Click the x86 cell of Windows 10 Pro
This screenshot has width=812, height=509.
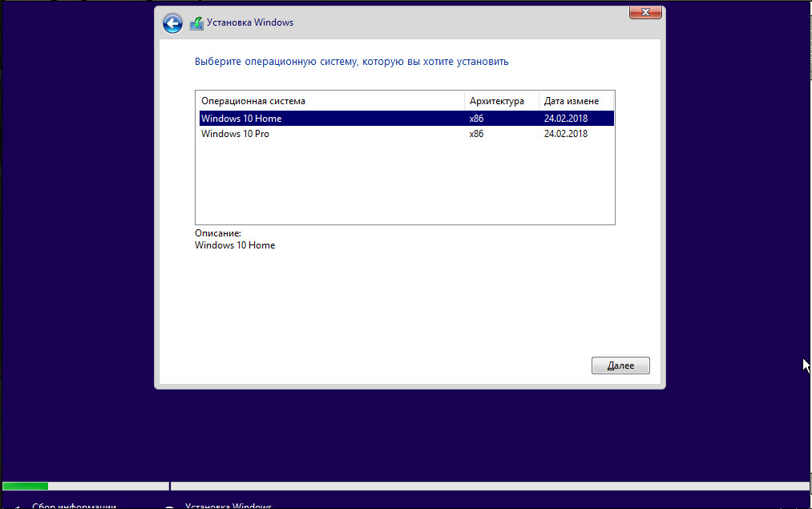(476, 134)
